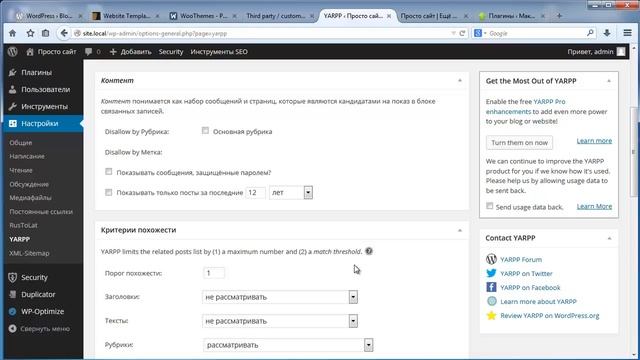
Task: Click the WordPress logo in admin bar
Action: [x=13, y=51]
